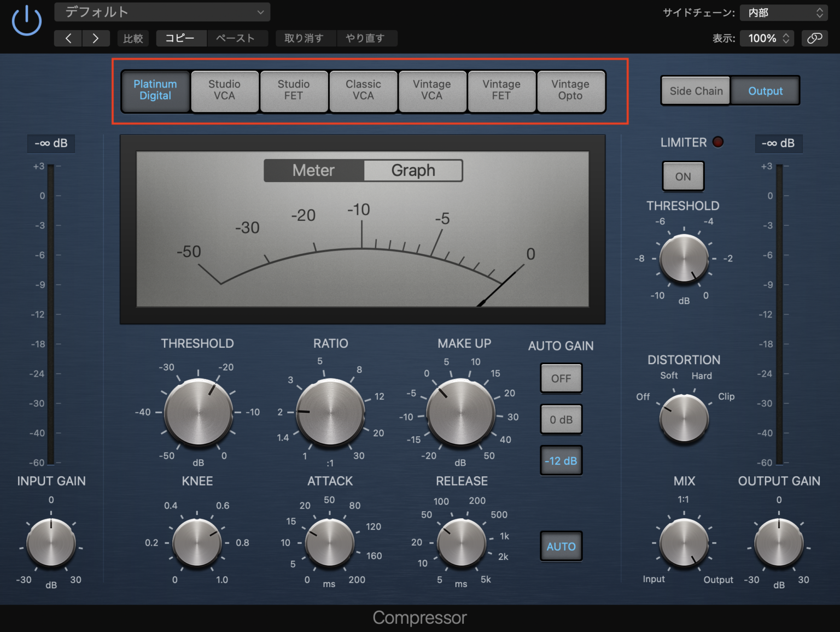840x632 pixels.
Task: Activate the Platinum Digital circuit type
Action: 155,91
